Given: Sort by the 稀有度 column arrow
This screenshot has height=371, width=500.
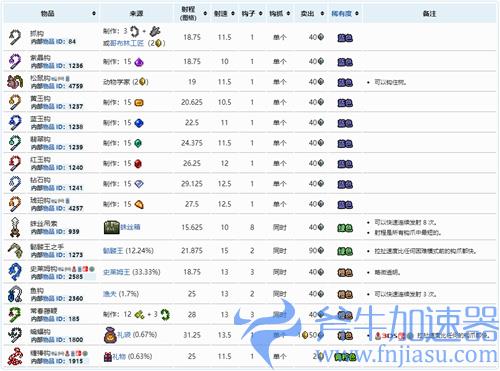Looking at the screenshot, I should click(357, 13).
